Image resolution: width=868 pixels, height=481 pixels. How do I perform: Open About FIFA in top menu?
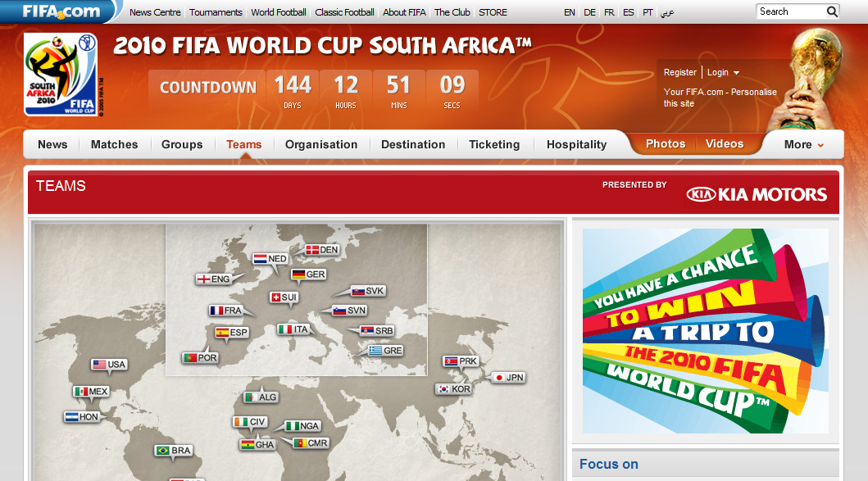click(x=404, y=12)
